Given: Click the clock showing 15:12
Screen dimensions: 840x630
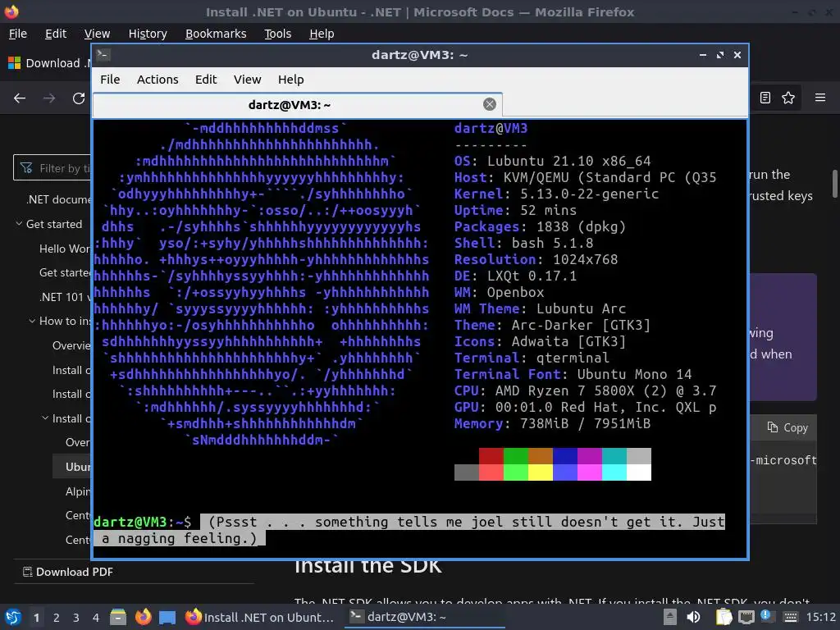Looking at the screenshot, I should click(820, 617).
